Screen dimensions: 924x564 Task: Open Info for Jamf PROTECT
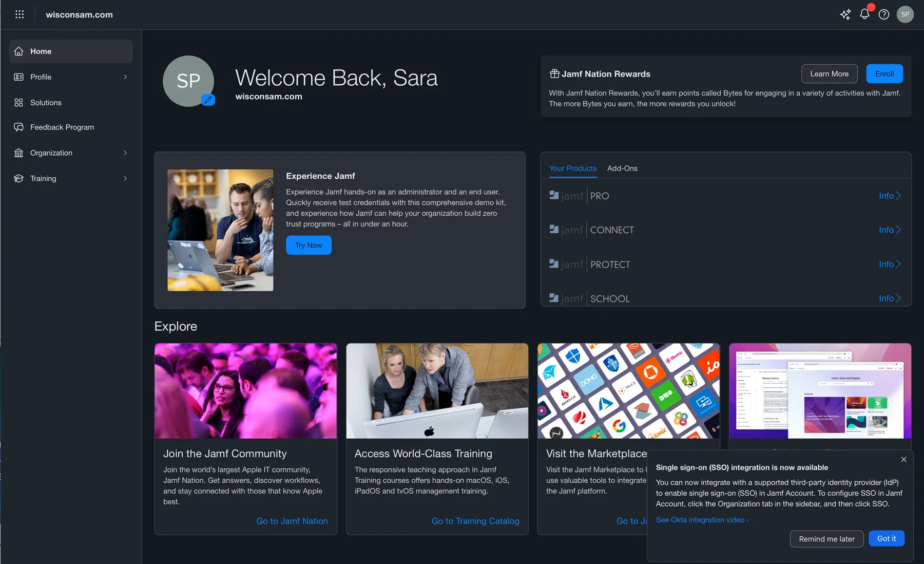click(x=890, y=264)
